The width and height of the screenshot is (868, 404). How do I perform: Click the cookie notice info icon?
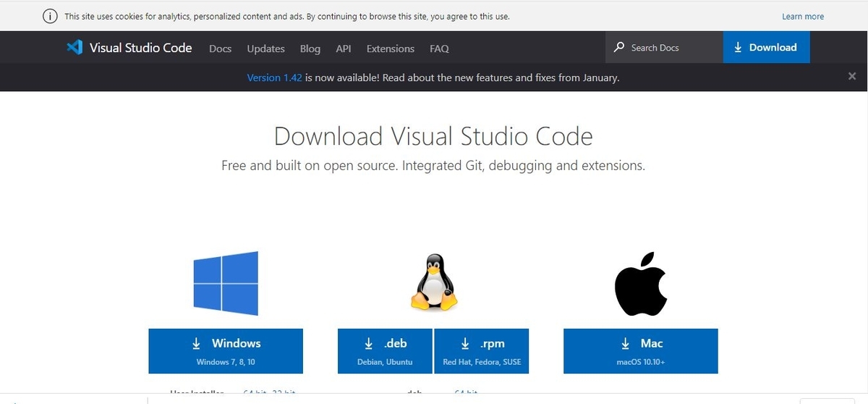pos(50,16)
